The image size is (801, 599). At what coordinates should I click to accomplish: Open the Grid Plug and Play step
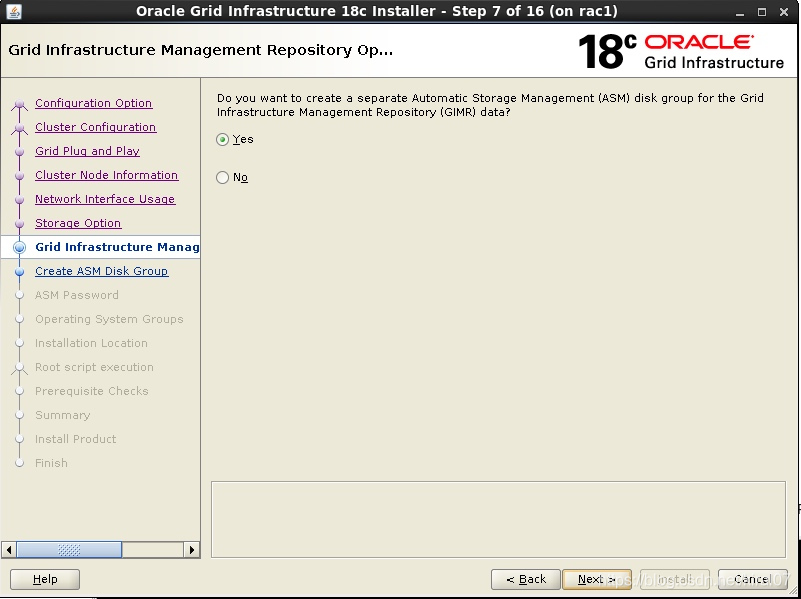(x=87, y=151)
